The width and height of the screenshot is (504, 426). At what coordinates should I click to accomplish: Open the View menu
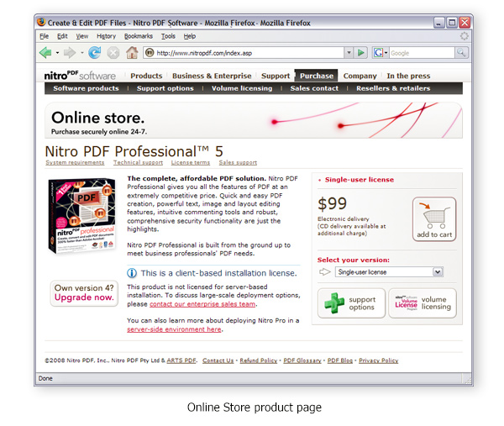coord(82,36)
